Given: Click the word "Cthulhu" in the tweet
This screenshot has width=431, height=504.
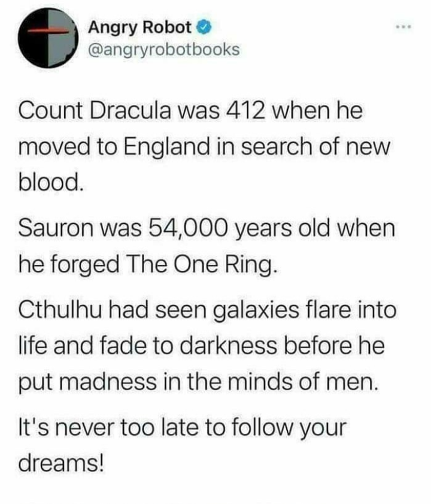Looking at the screenshot, I should click(60, 311).
